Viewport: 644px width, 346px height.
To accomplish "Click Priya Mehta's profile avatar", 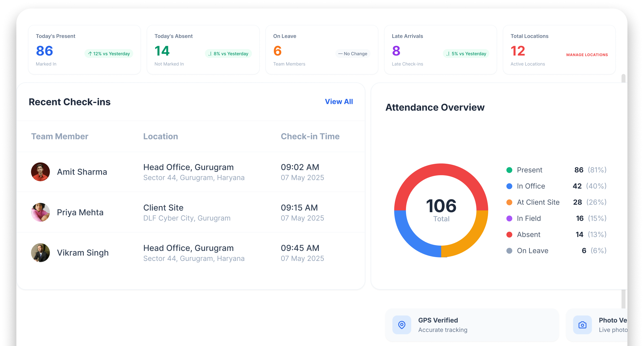I will pyautogui.click(x=41, y=212).
